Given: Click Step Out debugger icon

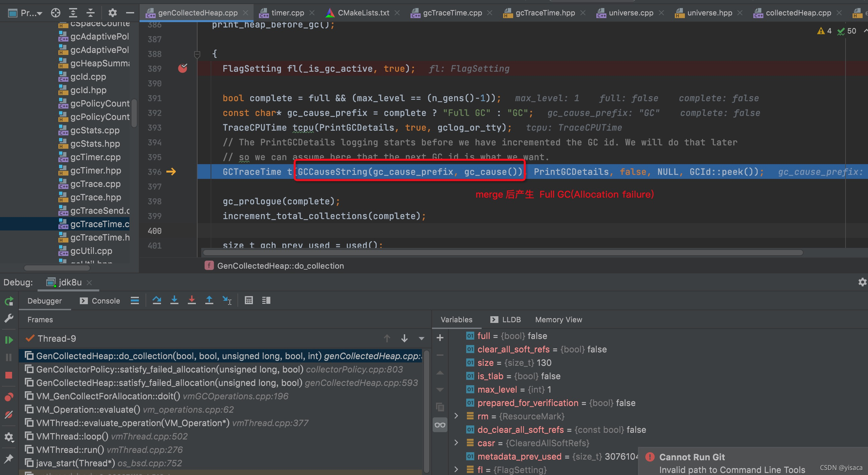Looking at the screenshot, I should point(209,300).
